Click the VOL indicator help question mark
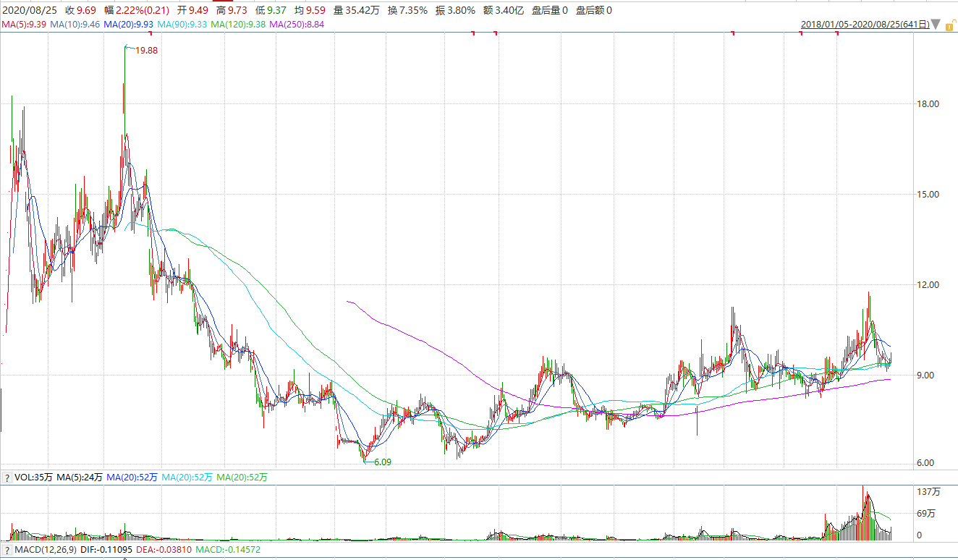Image resolution: width=958 pixels, height=560 pixels. pyautogui.click(x=7, y=478)
